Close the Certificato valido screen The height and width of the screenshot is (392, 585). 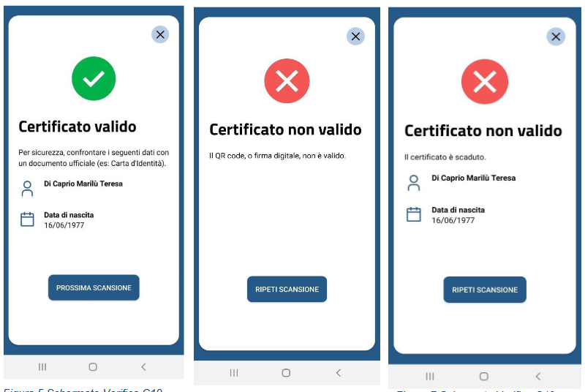tap(160, 34)
